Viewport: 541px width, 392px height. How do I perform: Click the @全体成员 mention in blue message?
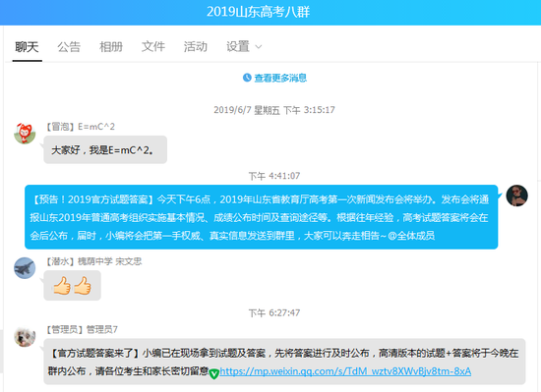point(411,236)
